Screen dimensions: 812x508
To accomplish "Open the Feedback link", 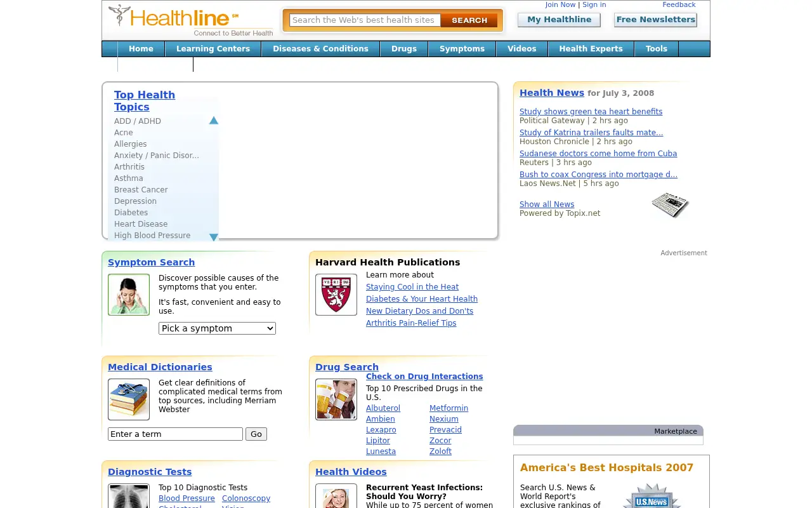I will tap(679, 4).
